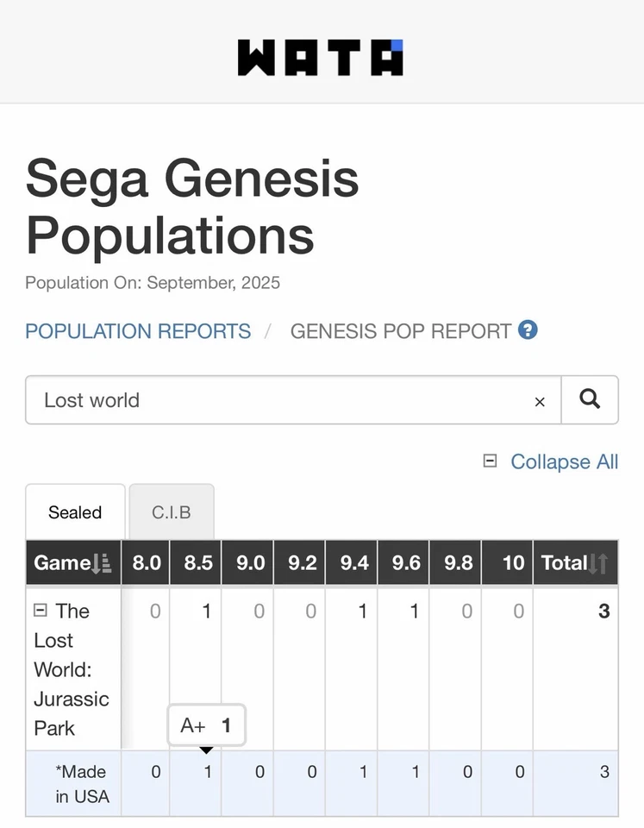644x828 pixels.
Task: Click the 10 grade column header
Action: (x=513, y=563)
